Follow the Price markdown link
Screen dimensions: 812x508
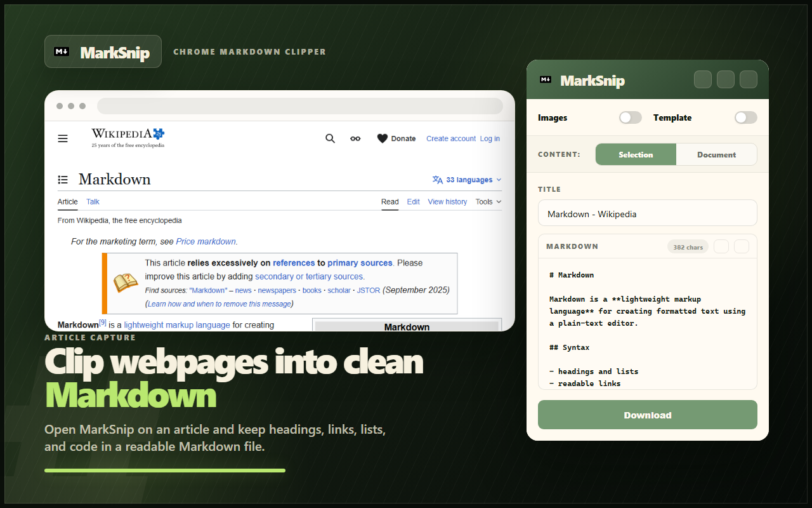pos(206,241)
